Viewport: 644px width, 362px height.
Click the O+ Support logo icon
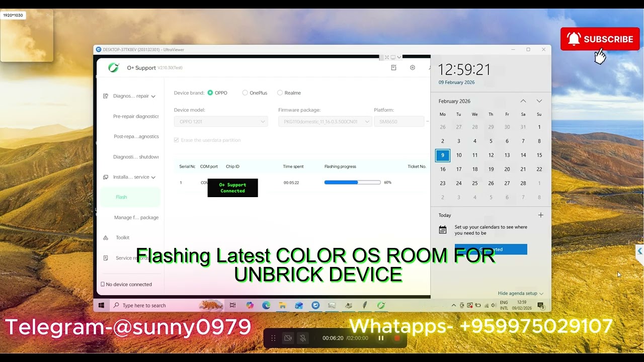[114, 67]
